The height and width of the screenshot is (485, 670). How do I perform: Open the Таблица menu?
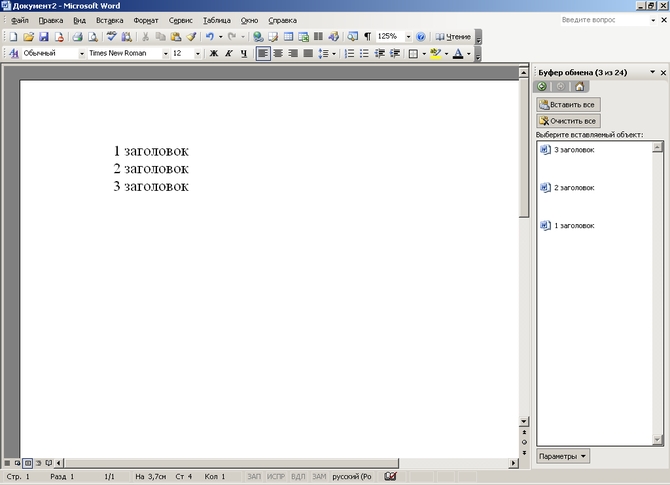216,20
